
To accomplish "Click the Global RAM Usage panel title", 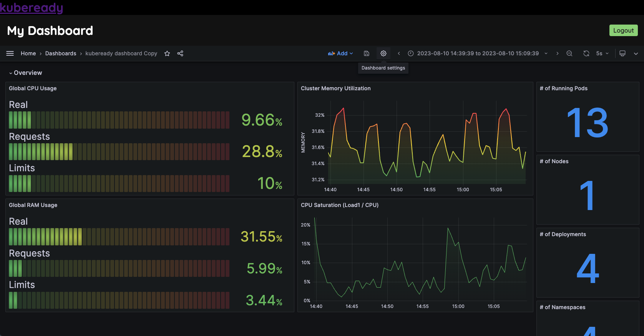I will point(33,205).
